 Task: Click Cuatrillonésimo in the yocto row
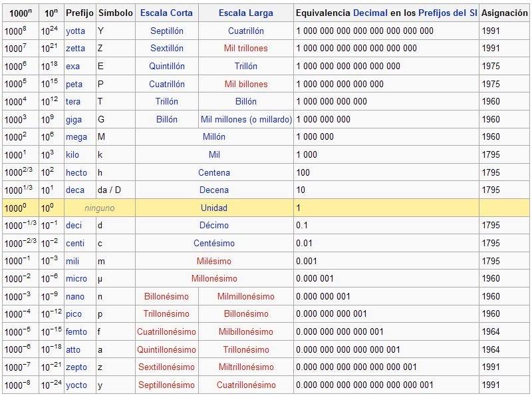(246, 385)
